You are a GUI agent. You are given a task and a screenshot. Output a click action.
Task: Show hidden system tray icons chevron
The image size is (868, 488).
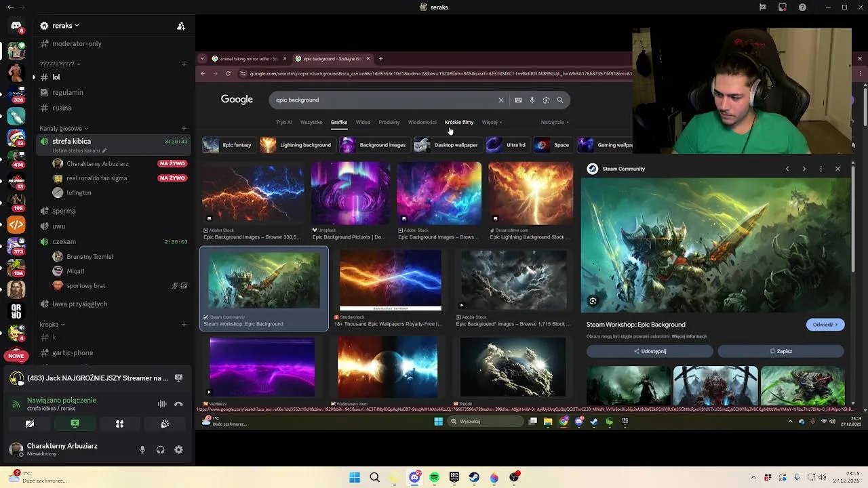click(753, 477)
